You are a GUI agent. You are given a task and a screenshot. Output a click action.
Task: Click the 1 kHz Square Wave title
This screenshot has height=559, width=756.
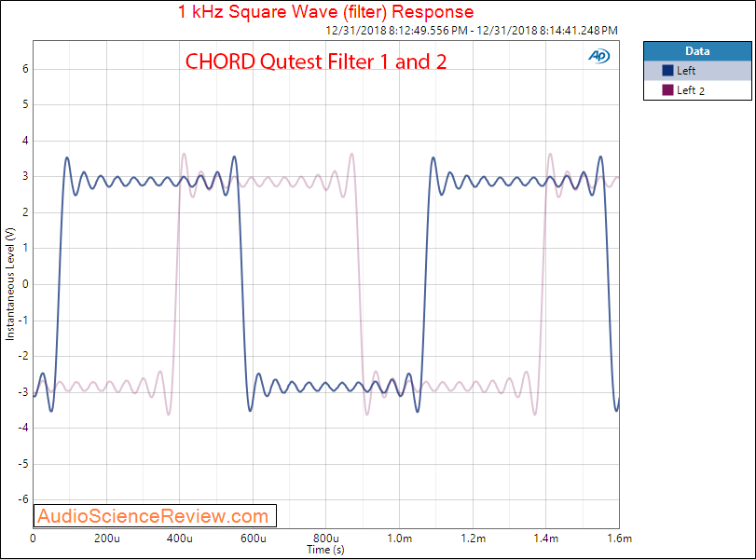coord(326,11)
